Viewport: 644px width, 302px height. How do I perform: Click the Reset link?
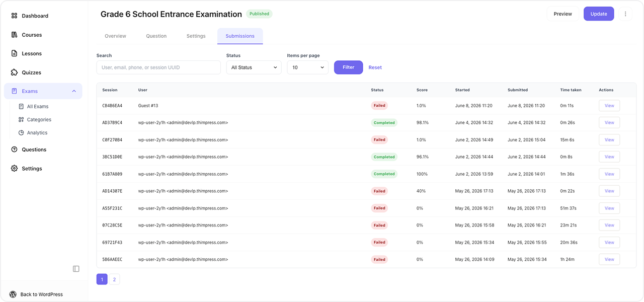pos(375,67)
